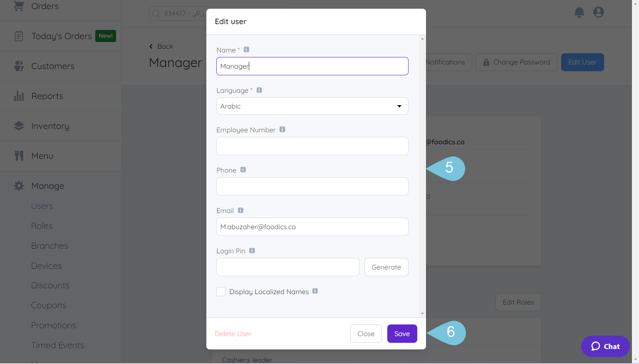Collapse the Manage section in sidebar

(47, 186)
